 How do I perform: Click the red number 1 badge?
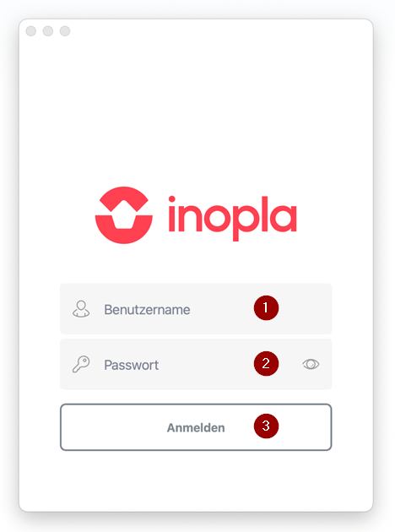(266, 307)
